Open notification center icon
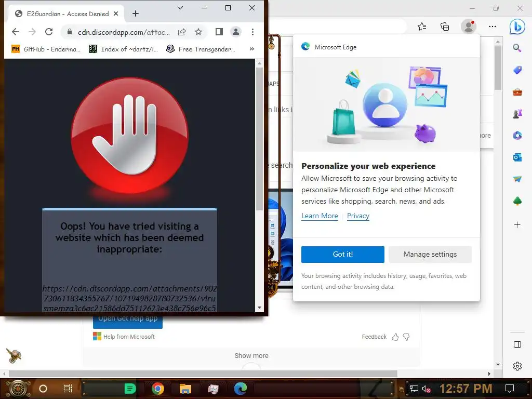The image size is (532, 399). [510, 389]
